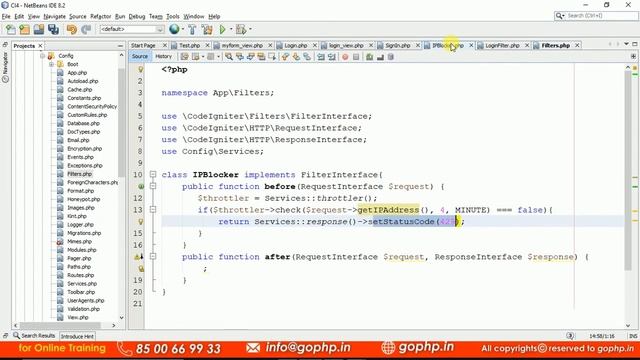Open the browser selection dropdown arrow

(182, 29)
